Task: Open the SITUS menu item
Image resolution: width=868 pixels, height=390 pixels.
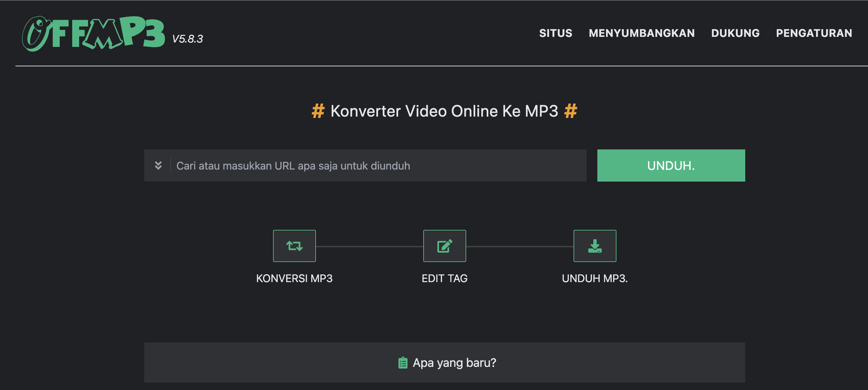Action: coord(556,33)
